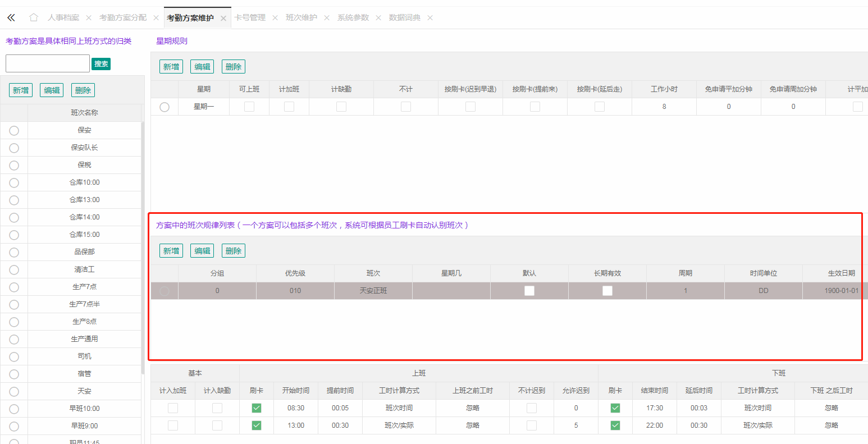The image size is (868, 444).
Task: Click 删除 in the 班次规律列表 section
Action: click(x=234, y=251)
